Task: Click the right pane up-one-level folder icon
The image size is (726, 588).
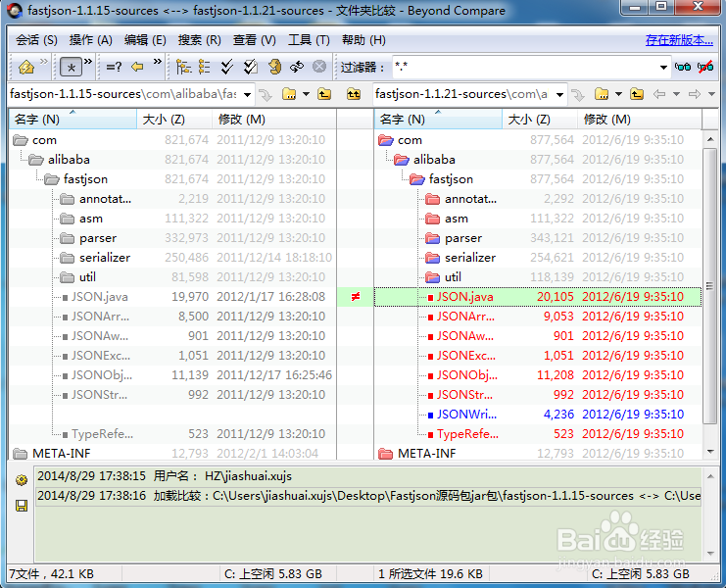Action: pyautogui.click(x=637, y=94)
